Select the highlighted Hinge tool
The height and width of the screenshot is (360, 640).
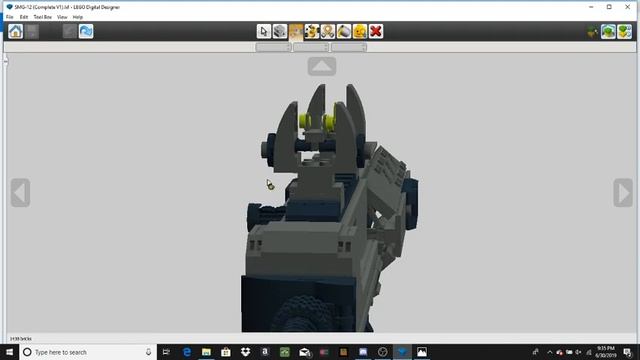(x=296, y=31)
